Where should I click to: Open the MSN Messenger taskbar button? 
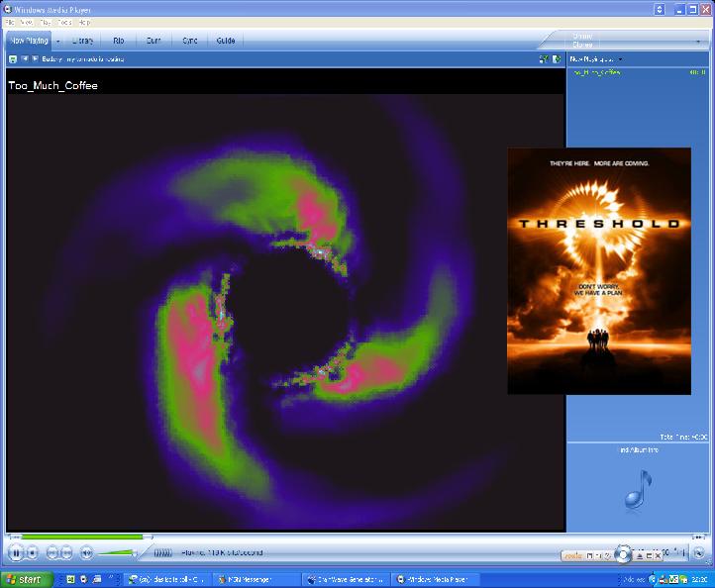click(255, 579)
